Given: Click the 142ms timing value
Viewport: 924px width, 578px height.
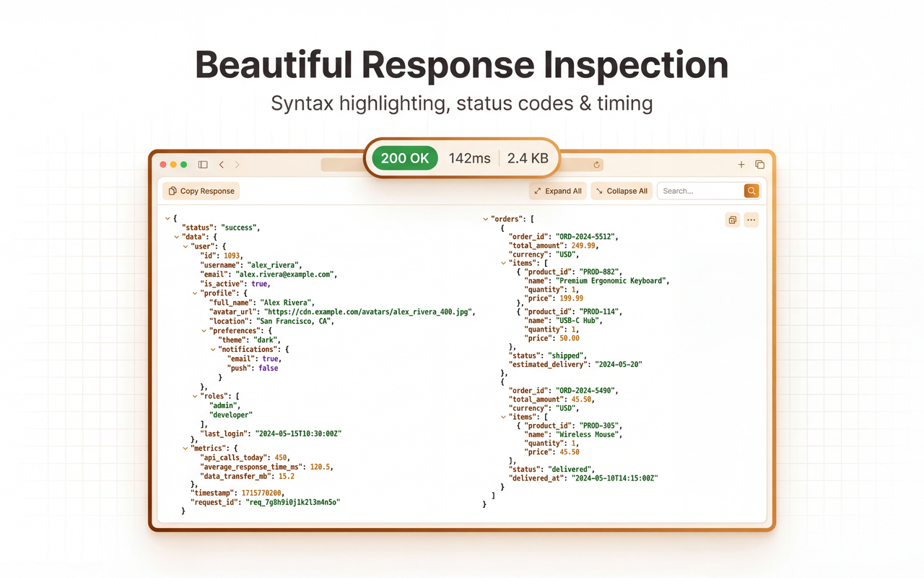Looking at the screenshot, I should (469, 158).
